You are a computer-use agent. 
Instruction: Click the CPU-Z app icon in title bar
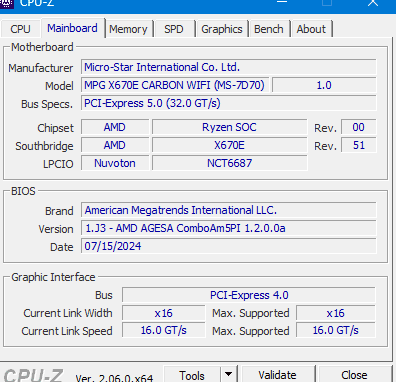tap(7, 3)
